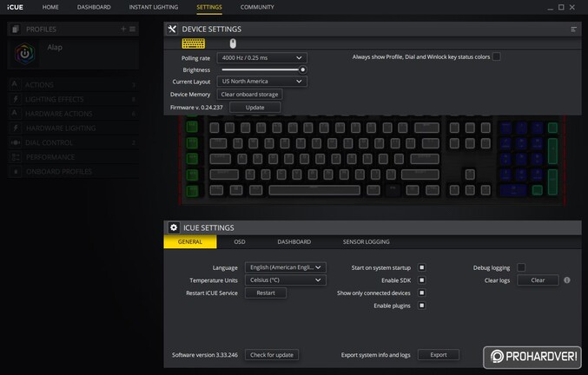
Task: Toggle Show only connected devices checkbox
Action: (x=422, y=293)
